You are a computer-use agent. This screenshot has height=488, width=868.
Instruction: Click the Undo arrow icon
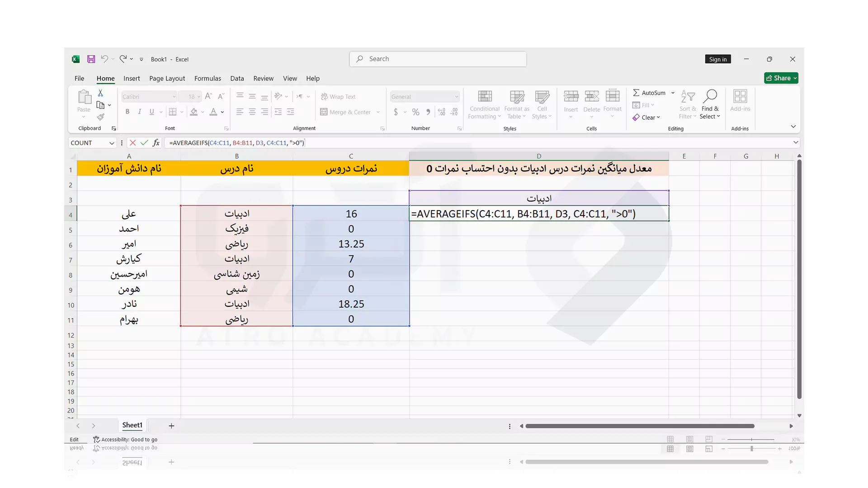point(104,59)
